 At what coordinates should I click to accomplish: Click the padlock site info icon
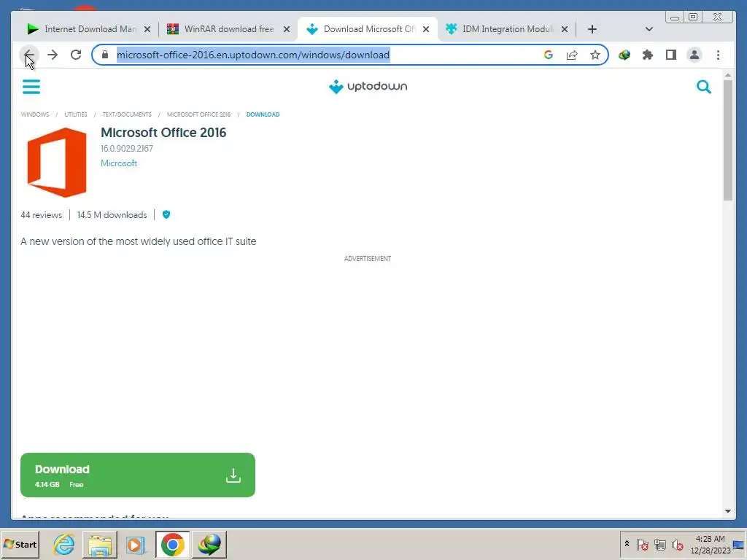tap(105, 55)
